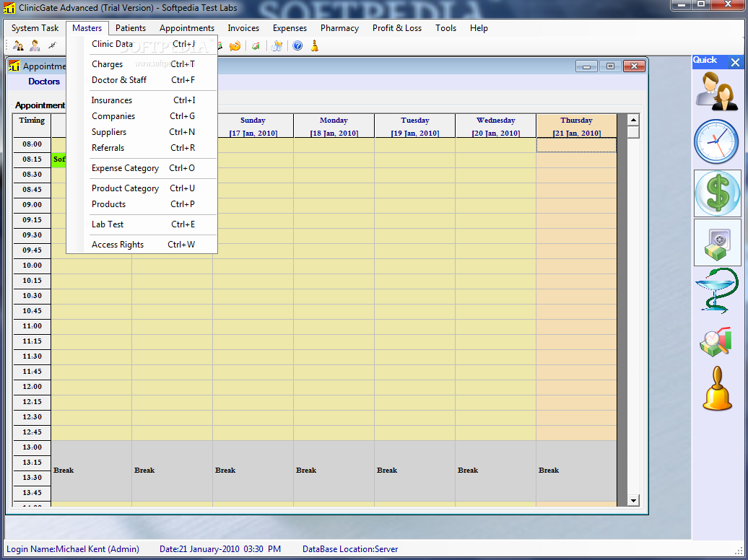748x560 pixels.
Task: Select Clinic Data from Masters menu
Action: [142, 44]
